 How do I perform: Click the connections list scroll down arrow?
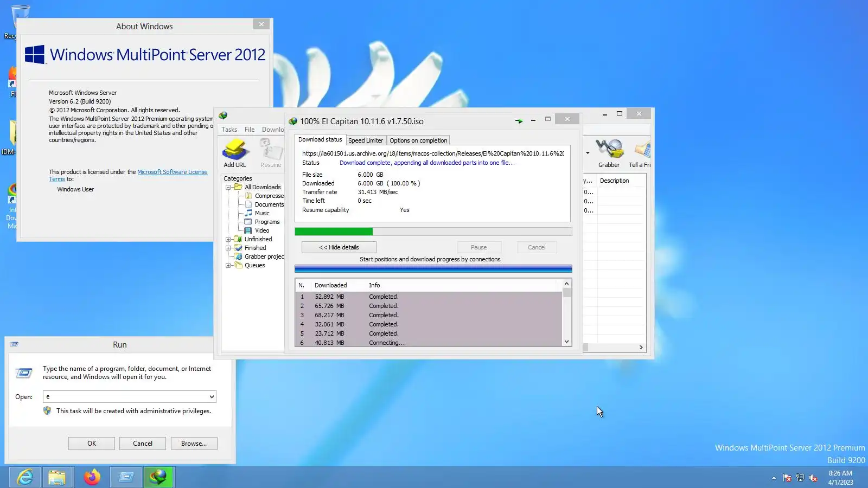566,342
